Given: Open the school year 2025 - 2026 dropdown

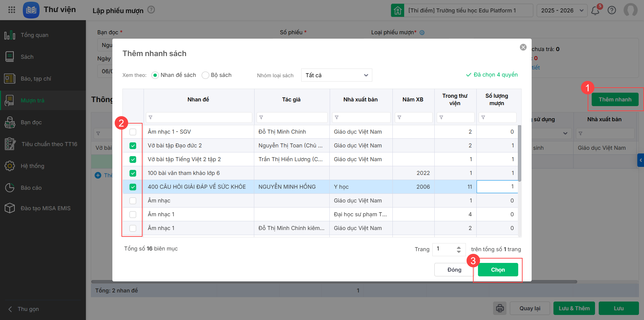Looking at the screenshot, I should pyautogui.click(x=562, y=10).
